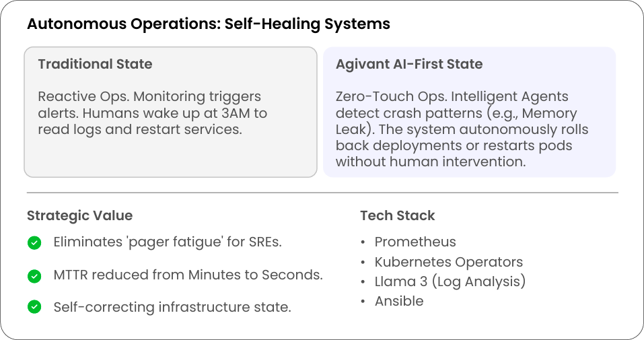Click the 'Self-correcting infrastructure state.' text
Screen dimensions: 644x340
(x=172, y=307)
